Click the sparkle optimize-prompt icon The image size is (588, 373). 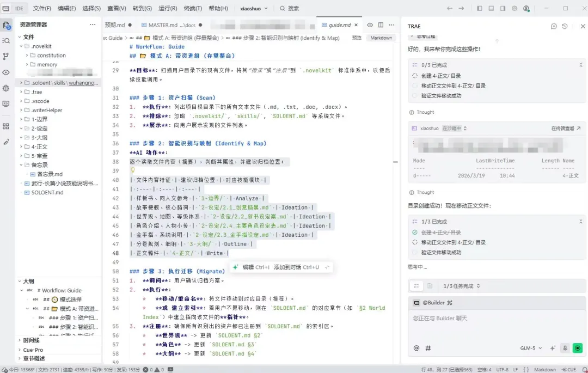(x=553, y=348)
